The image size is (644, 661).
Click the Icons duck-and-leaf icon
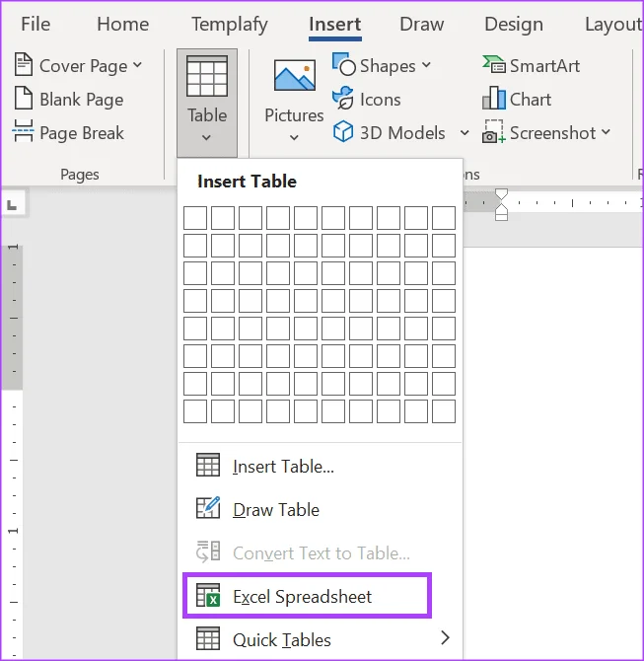[x=343, y=98]
